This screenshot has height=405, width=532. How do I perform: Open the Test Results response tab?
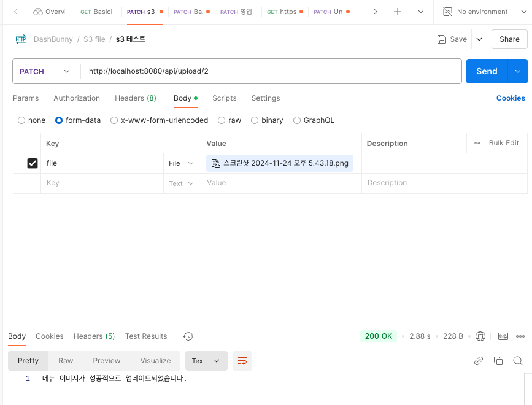146,336
